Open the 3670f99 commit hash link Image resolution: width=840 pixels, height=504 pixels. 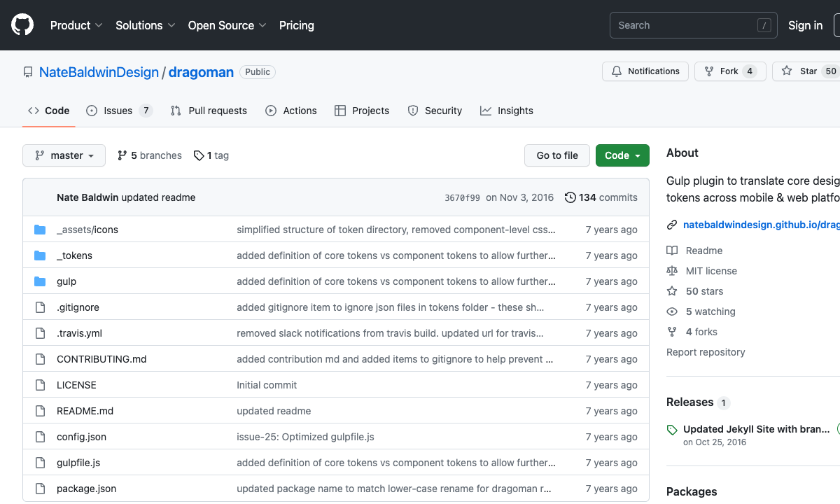pos(462,198)
